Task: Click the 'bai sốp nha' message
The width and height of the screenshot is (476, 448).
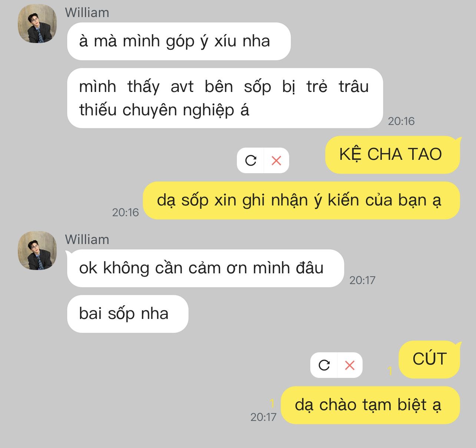Action: pyautogui.click(x=128, y=314)
